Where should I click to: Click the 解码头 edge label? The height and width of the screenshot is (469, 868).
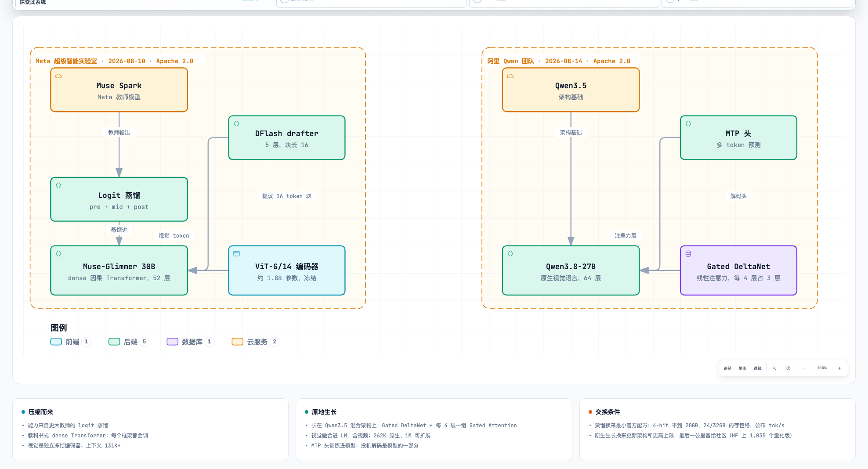738,196
